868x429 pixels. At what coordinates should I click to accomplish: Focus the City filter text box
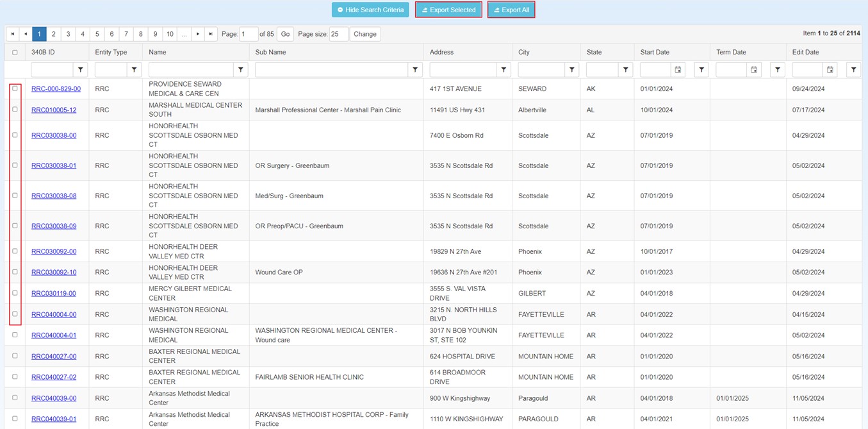point(541,69)
